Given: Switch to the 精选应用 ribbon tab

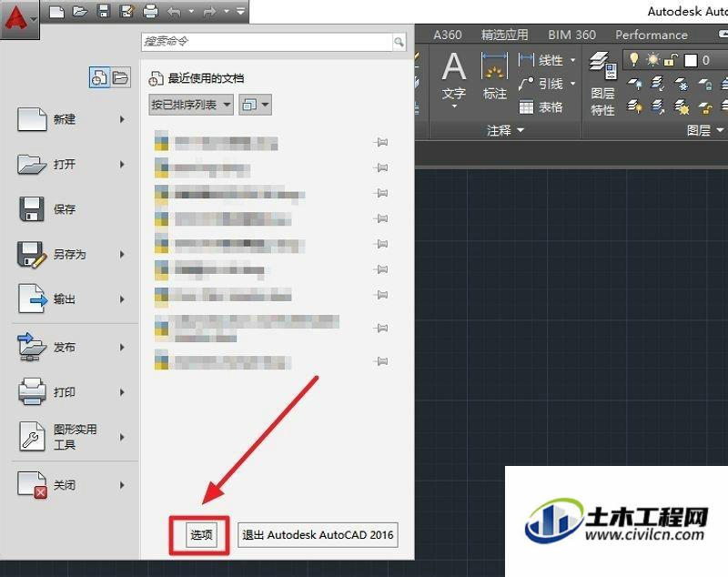Looking at the screenshot, I should (x=504, y=35).
